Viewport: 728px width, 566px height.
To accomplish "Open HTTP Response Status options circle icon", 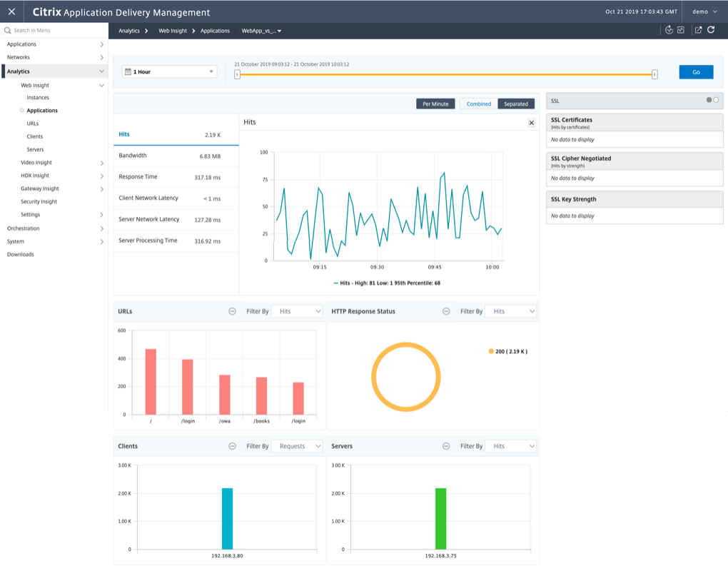I will (x=446, y=312).
